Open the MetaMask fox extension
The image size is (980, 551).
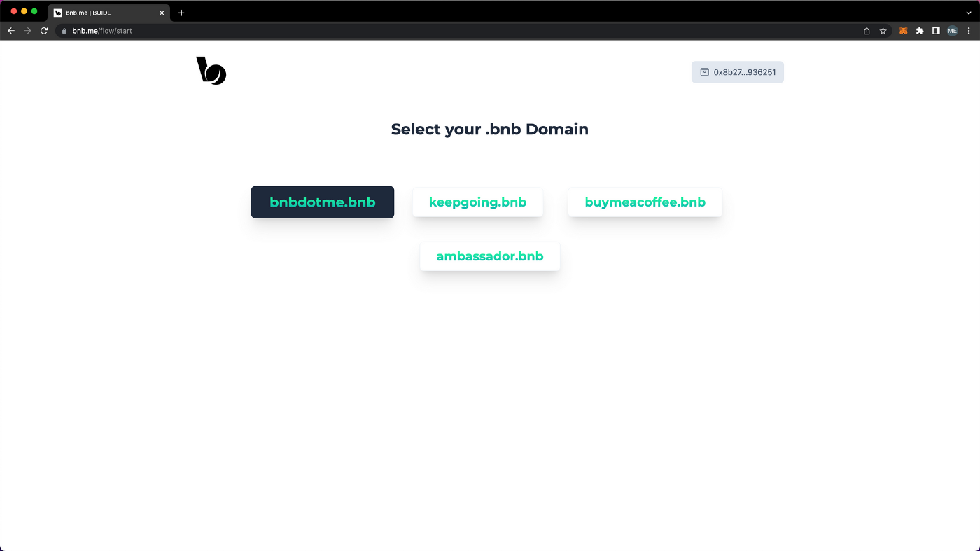click(x=903, y=31)
